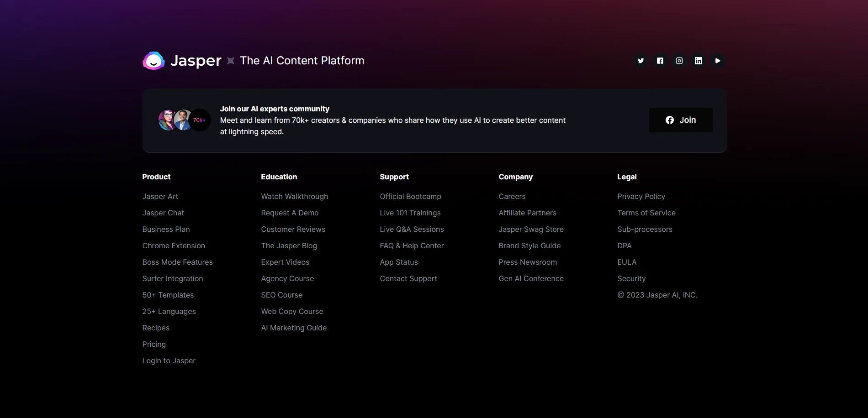Viewport: 868px width, 418px height.
Task: Open Jasper's Instagram icon
Action: click(x=679, y=61)
